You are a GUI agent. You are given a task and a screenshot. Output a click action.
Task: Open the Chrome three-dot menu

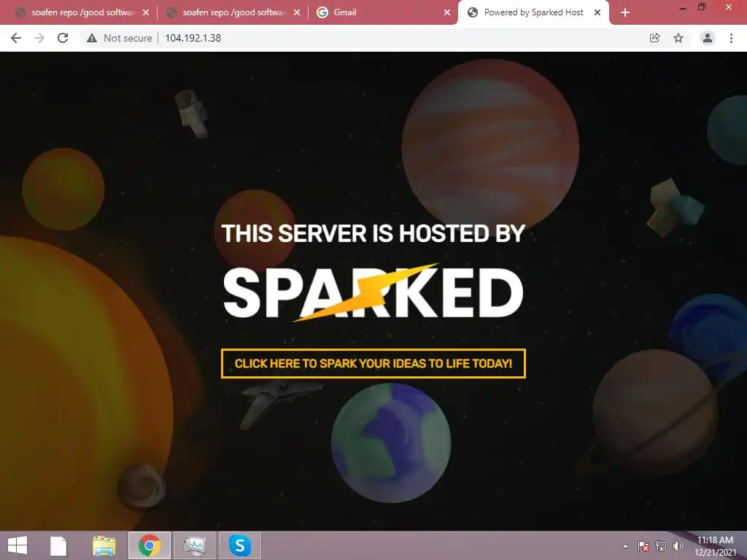point(731,38)
